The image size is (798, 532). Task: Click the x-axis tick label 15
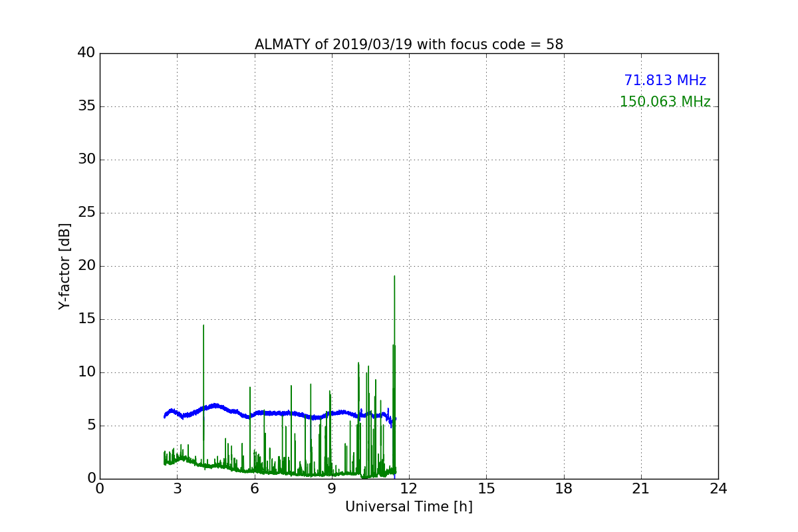(x=486, y=489)
